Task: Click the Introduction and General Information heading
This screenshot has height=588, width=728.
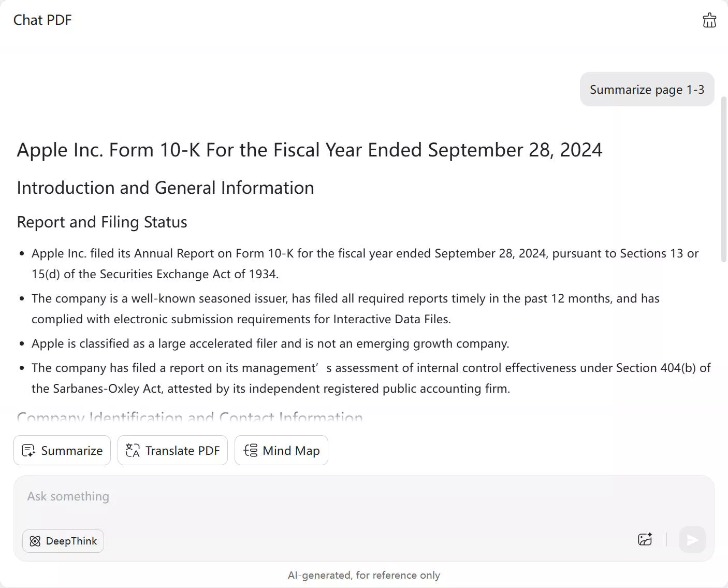Action: click(x=165, y=188)
